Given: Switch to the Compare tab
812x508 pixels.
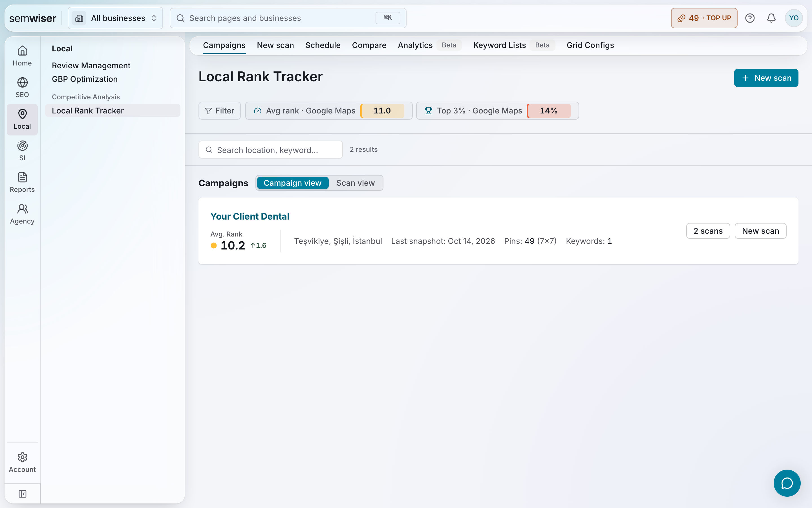Looking at the screenshot, I should 369,45.
